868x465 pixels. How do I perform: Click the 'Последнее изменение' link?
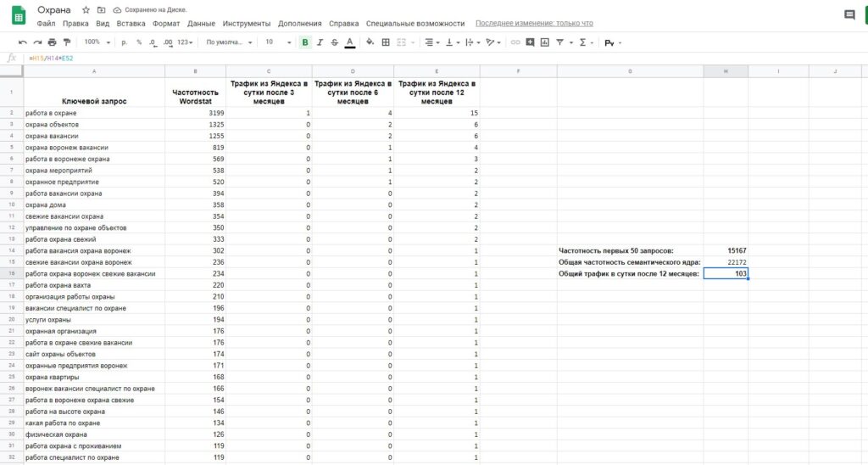[534, 24]
